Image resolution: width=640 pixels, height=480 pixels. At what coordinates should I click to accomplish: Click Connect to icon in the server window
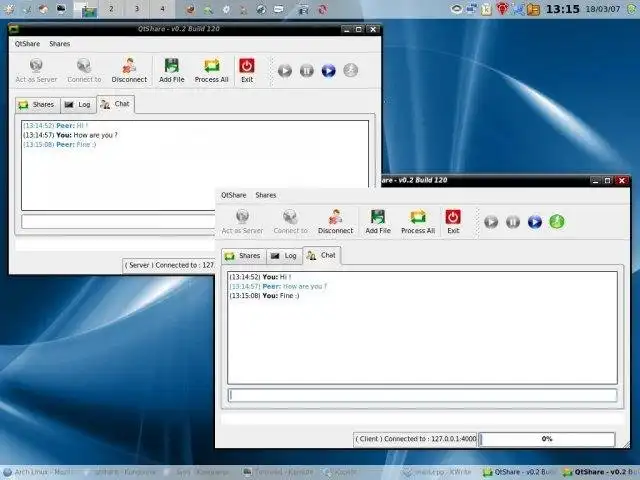click(x=84, y=65)
